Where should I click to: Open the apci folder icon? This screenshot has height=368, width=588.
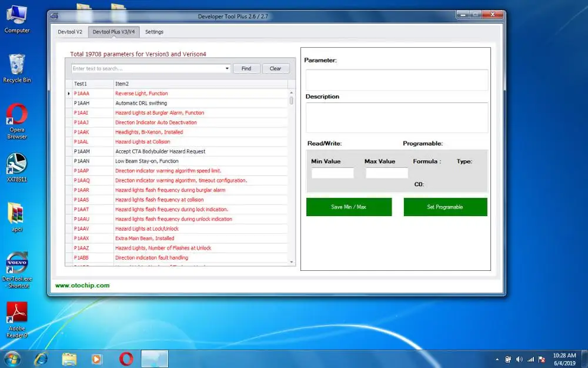[17, 217]
